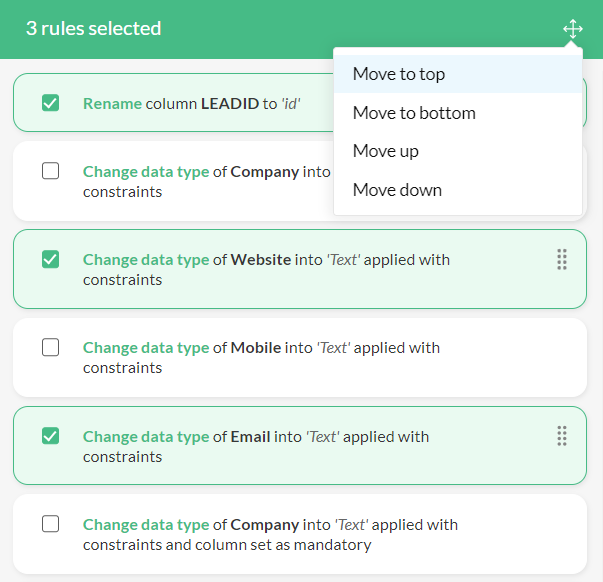Choose Move to bottom
This screenshot has width=603, height=582.
(414, 113)
